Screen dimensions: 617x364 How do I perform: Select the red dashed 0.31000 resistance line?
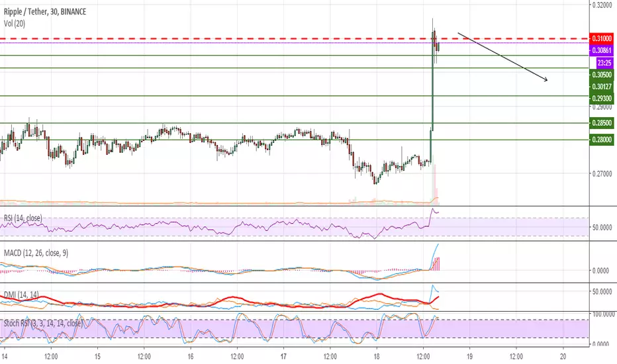(295, 38)
